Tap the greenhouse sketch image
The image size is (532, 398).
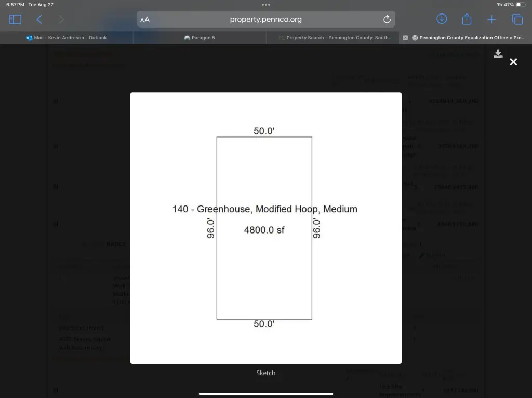[x=265, y=228]
